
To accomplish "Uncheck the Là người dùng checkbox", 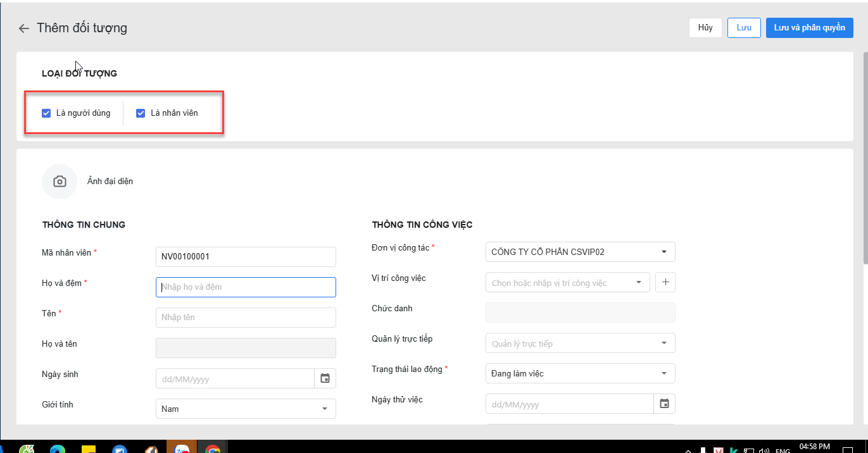I will [x=46, y=113].
